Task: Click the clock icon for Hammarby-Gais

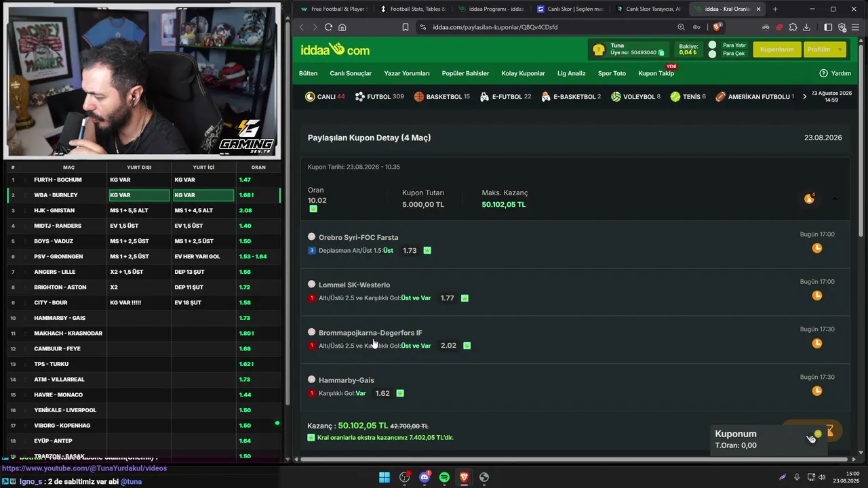Action: click(817, 391)
